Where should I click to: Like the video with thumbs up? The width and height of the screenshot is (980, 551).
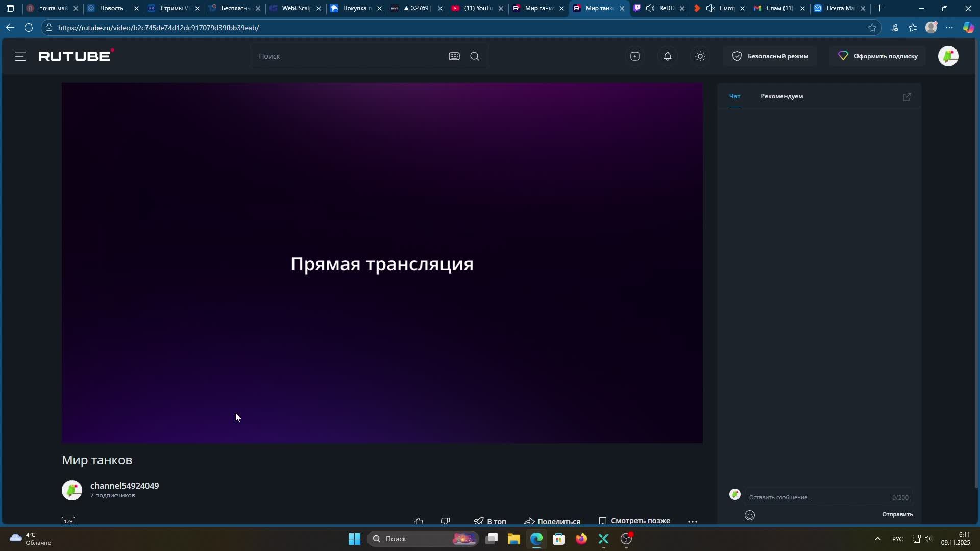coord(418,521)
